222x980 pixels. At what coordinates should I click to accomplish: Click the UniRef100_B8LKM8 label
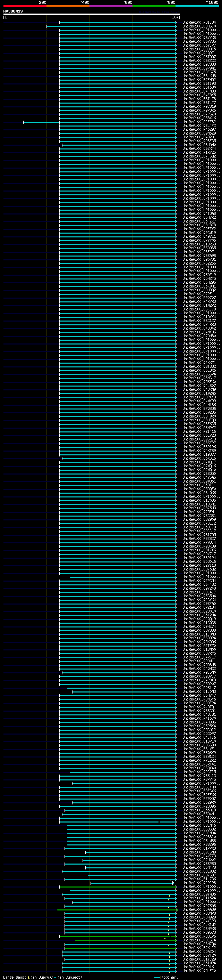199,76
